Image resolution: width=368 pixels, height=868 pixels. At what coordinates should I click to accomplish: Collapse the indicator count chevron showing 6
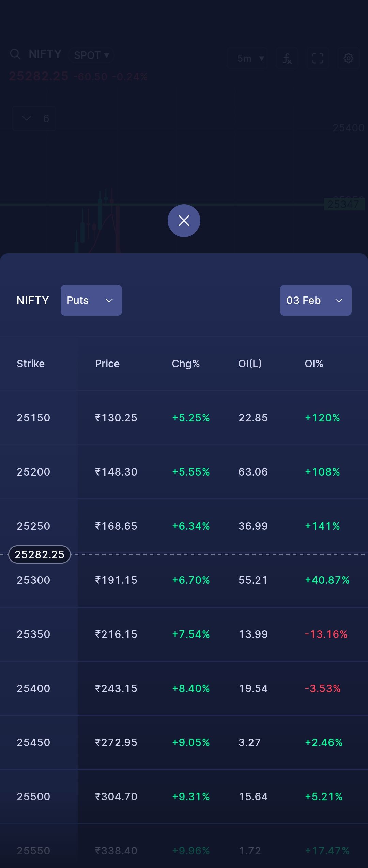[x=34, y=118]
